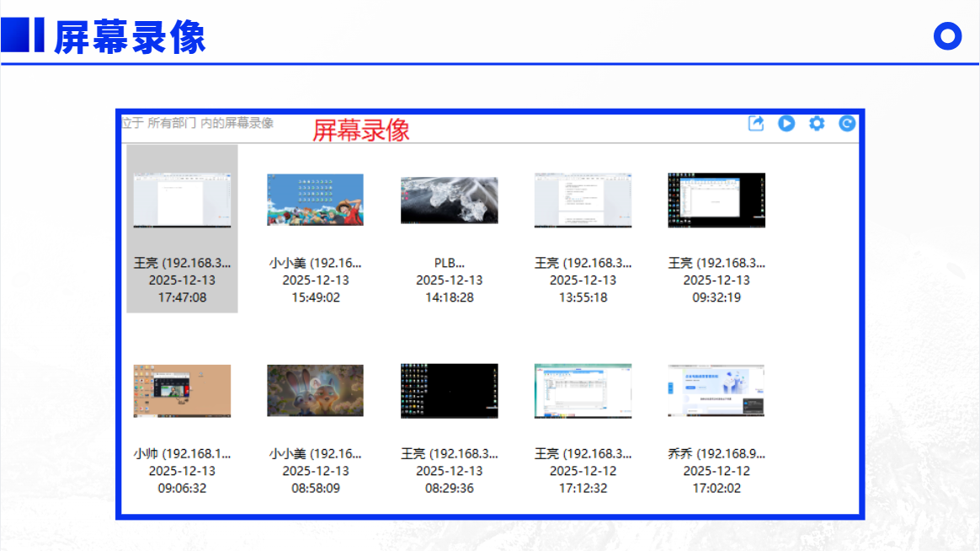Click the 乔乔 (192.168.9... label

[716, 454]
